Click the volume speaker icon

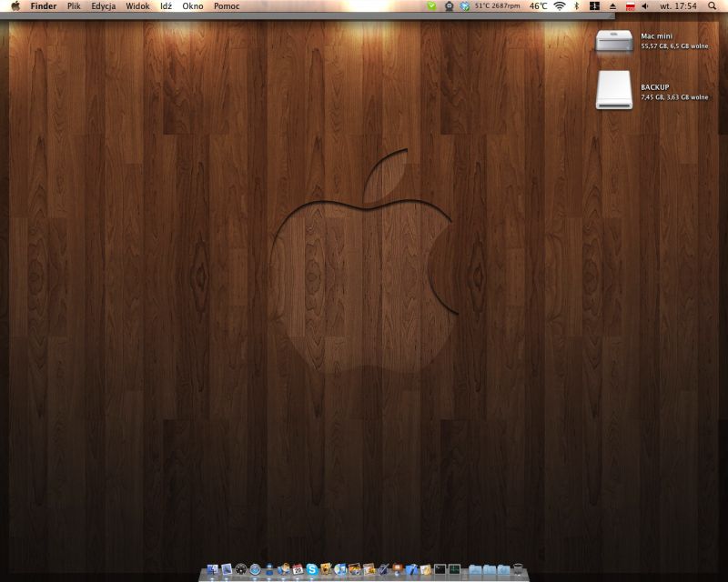pyautogui.click(x=645, y=6)
